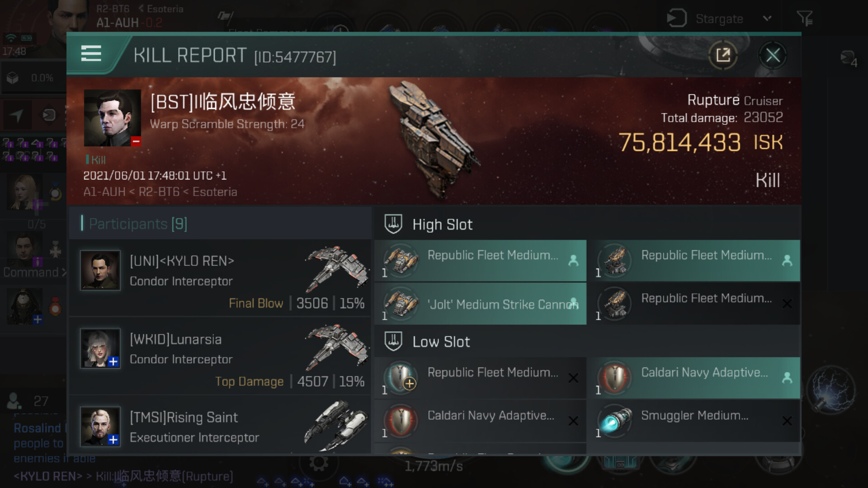Viewport: 868px width, 488px height.
Task: Open the kill report hamburger menu
Action: coord(91,54)
